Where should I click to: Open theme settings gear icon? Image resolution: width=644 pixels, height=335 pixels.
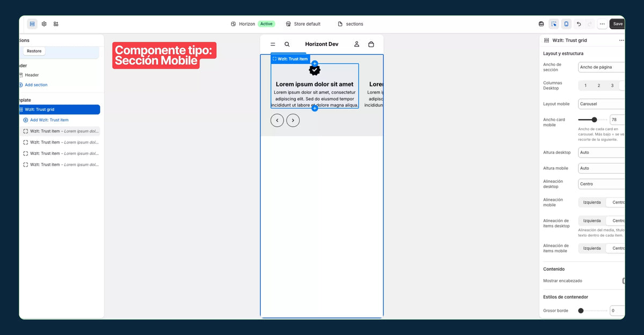tap(44, 24)
